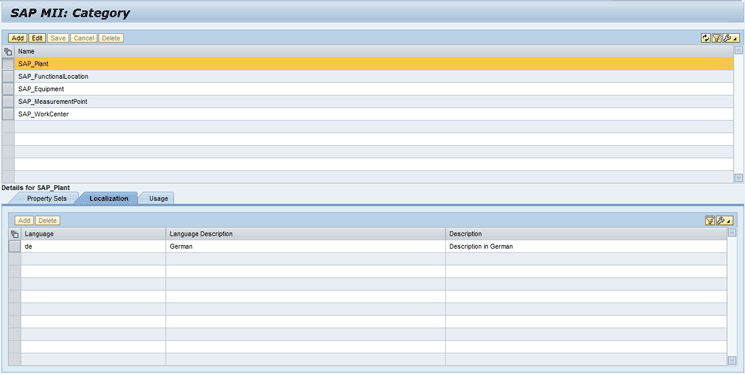The width and height of the screenshot is (745, 374).
Task: Click the category table scroll up arrow
Action: pos(738,49)
